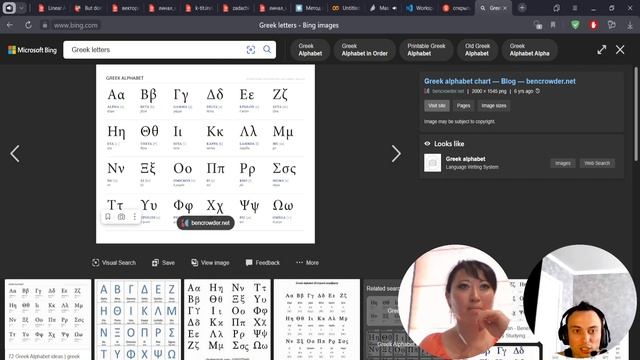640x360 pixels.
Task: Open the four-column Greek alphabet thumbnail
Action: (227, 320)
